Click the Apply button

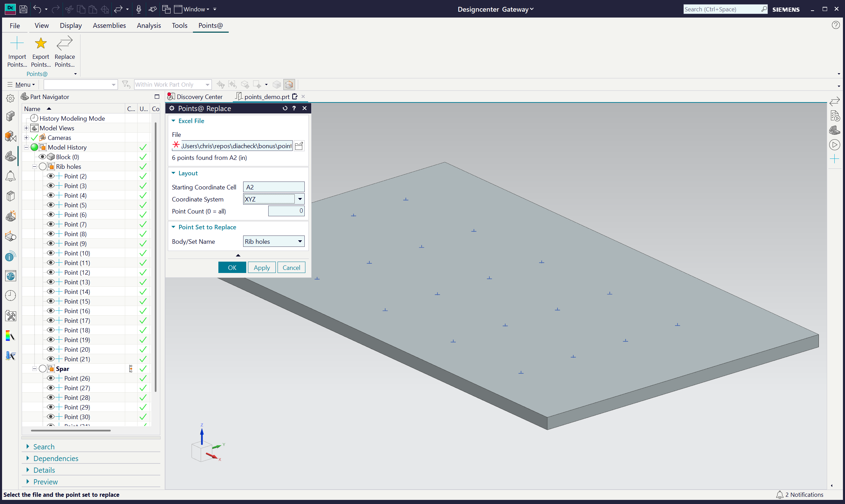[262, 267]
